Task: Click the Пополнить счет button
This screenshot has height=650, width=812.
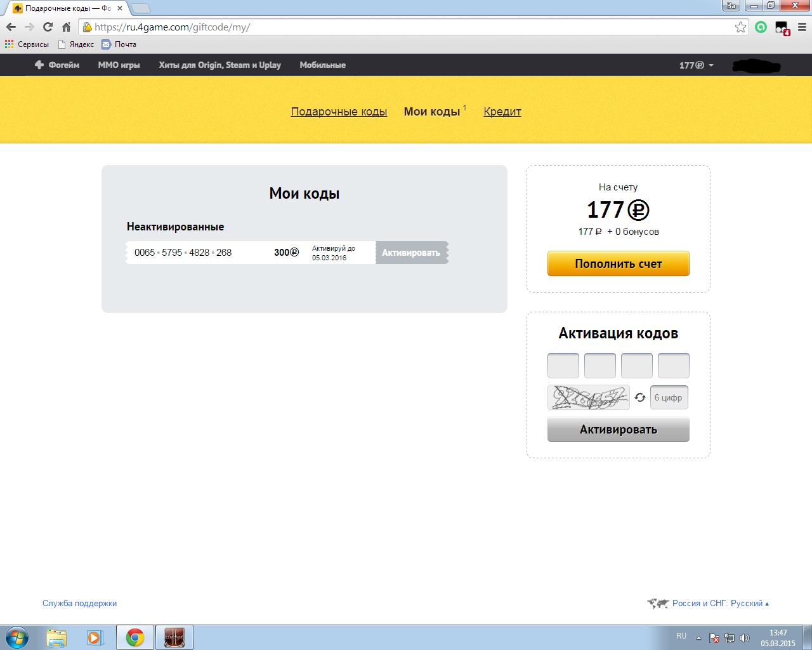Action: click(x=619, y=263)
